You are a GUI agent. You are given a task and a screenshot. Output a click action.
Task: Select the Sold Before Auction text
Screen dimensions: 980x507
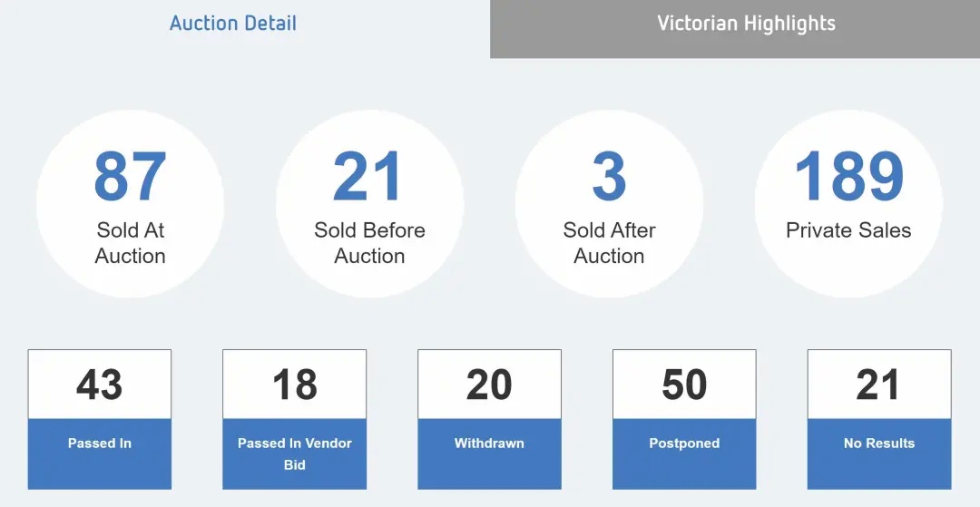click(369, 243)
